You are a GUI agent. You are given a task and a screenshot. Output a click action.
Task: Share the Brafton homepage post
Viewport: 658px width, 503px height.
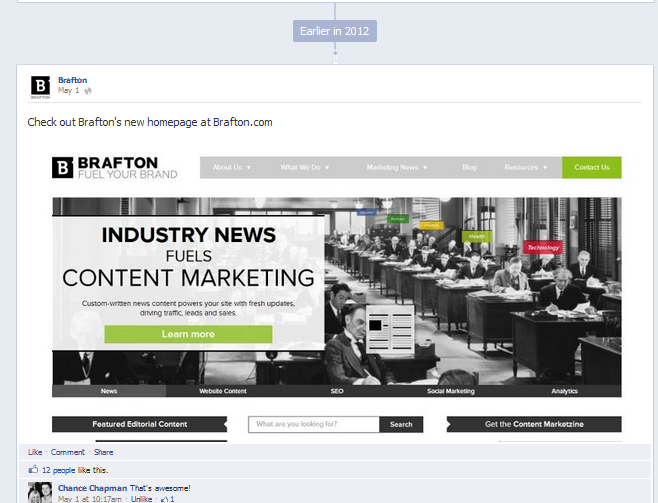point(103,452)
